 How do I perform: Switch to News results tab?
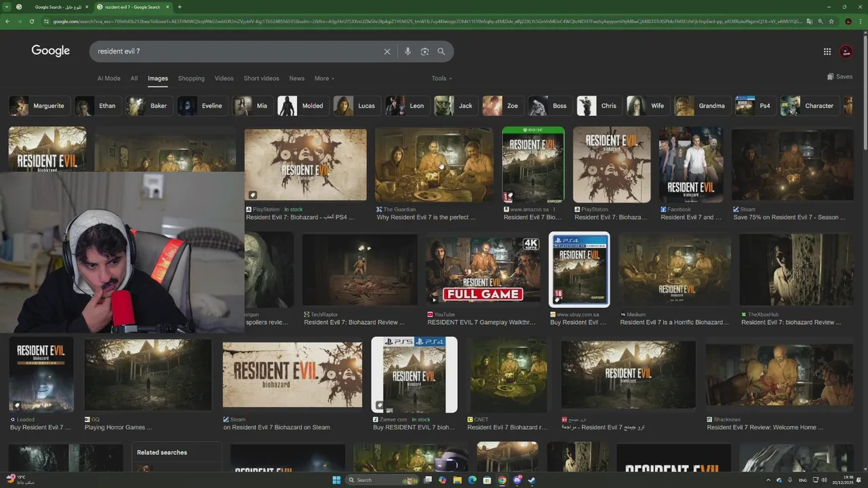pyautogui.click(x=297, y=79)
